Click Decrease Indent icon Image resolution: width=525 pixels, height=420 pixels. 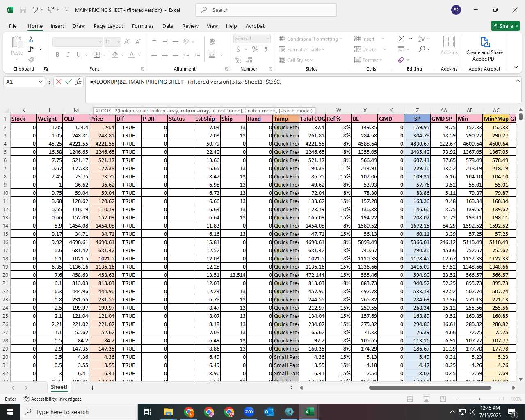pos(186,55)
